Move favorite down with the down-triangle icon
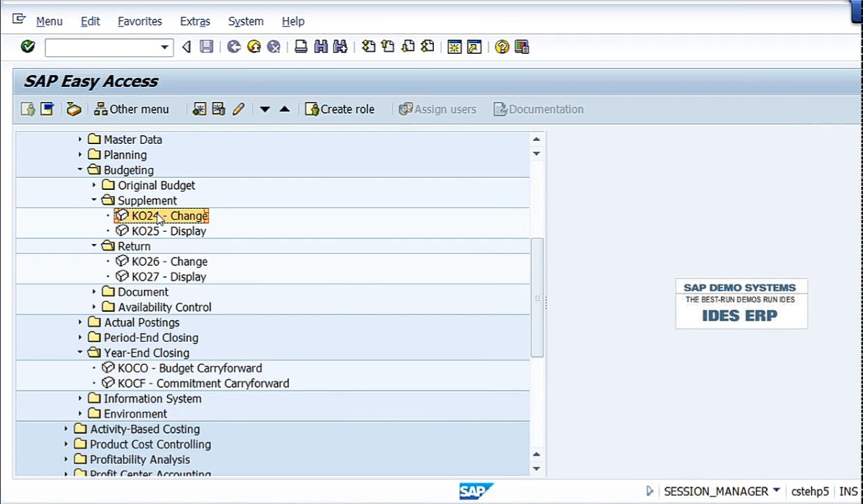This screenshot has height=504, width=863. (x=265, y=109)
